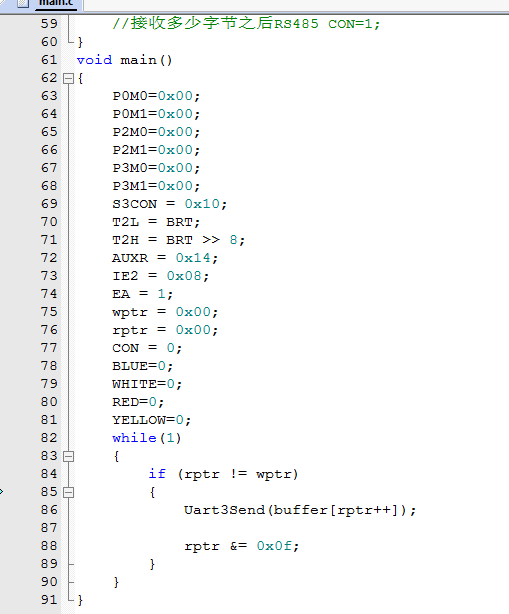Click the 'Uart3Send(buffer[rptr++]);' call
This screenshot has width=509, height=614.
point(300,510)
